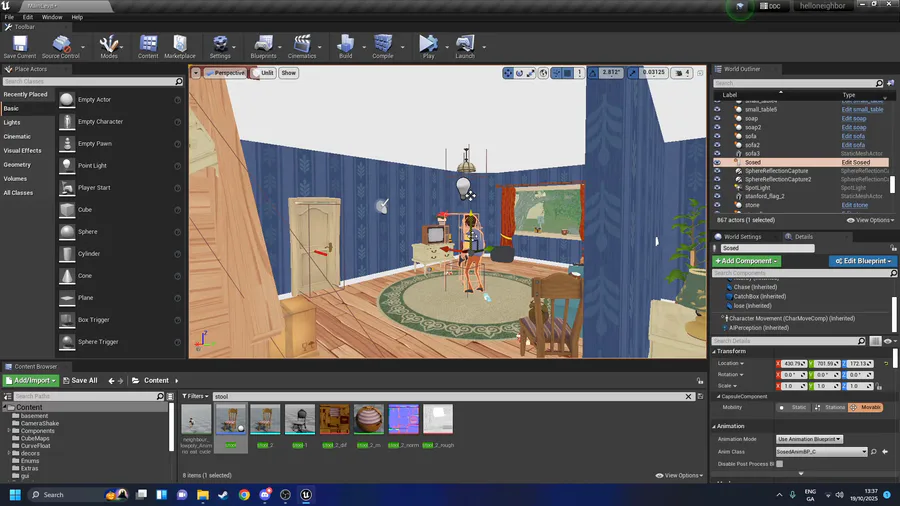This screenshot has width=900, height=506.
Task: Open Cinematics toolbar icon
Action: pyautogui.click(x=302, y=47)
